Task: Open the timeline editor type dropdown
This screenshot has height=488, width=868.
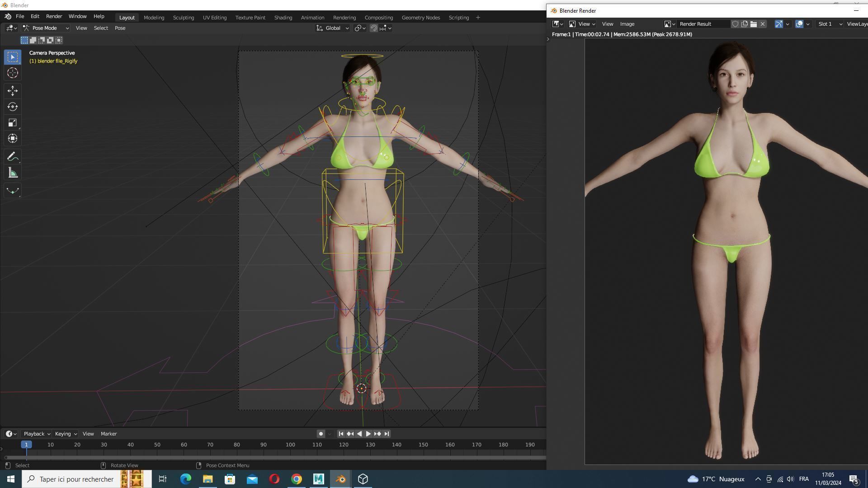Action: click(x=11, y=434)
